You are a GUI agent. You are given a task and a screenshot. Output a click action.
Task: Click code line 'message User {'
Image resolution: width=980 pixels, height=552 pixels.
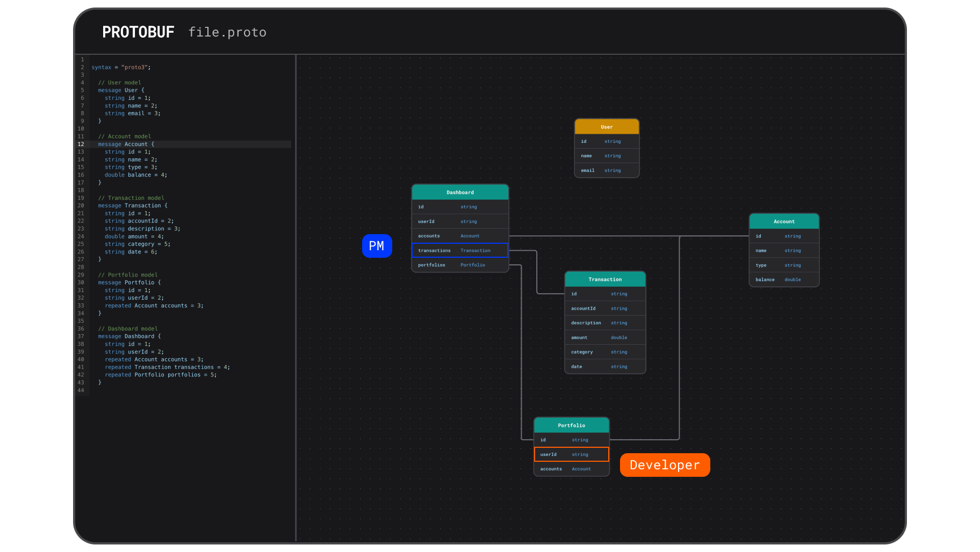tap(121, 90)
